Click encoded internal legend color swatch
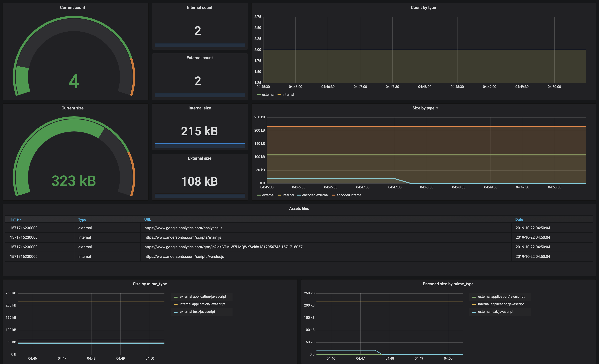Screen dimensions: 599x364 333,195
